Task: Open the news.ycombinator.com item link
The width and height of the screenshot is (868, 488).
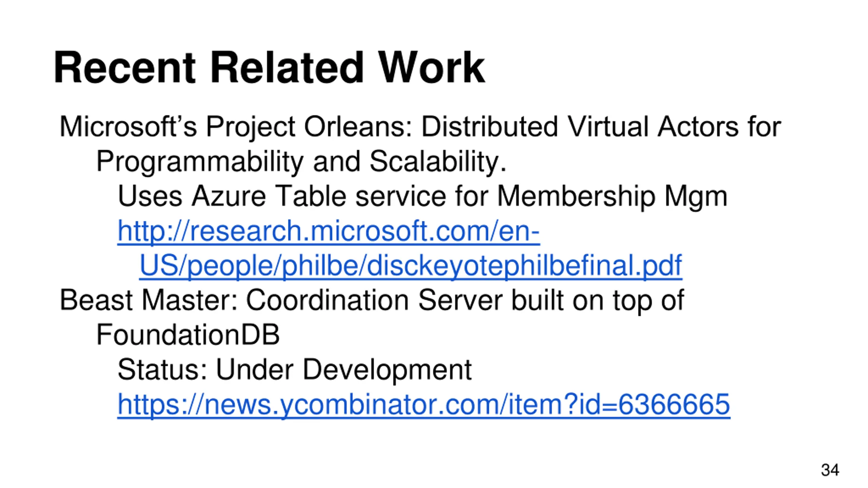Action: [x=423, y=404]
